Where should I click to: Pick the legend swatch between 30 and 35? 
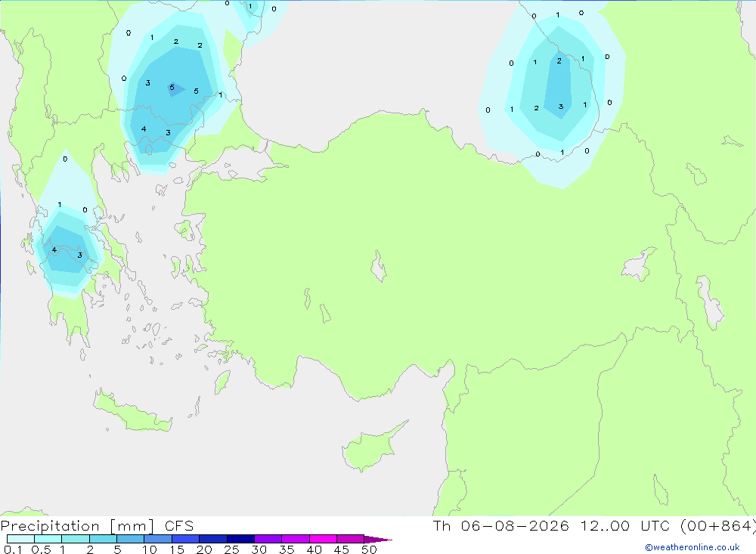(x=268, y=539)
